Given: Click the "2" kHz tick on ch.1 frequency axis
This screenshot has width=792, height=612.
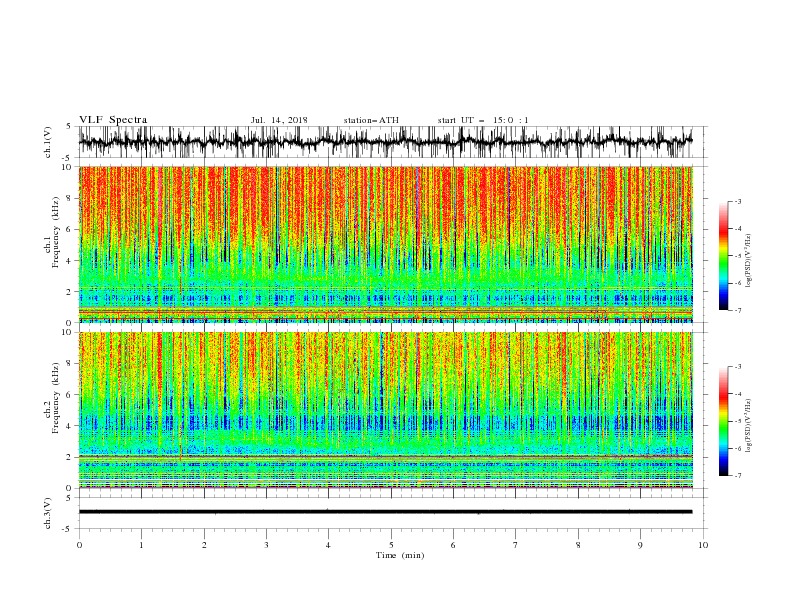Looking at the screenshot, I should [69, 291].
